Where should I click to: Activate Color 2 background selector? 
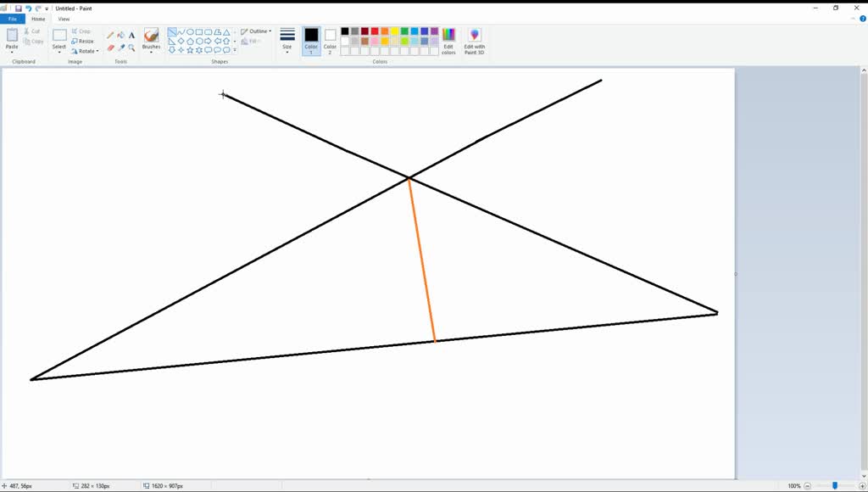330,41
